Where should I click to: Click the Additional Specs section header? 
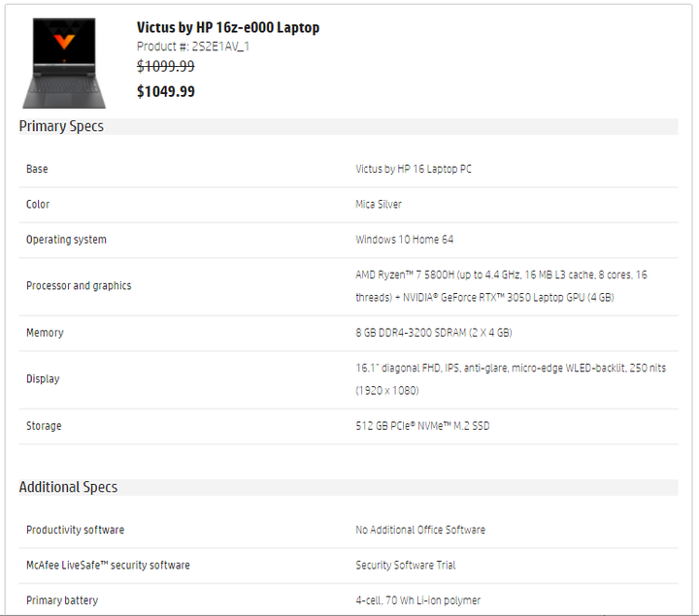(x=68, y=487)
